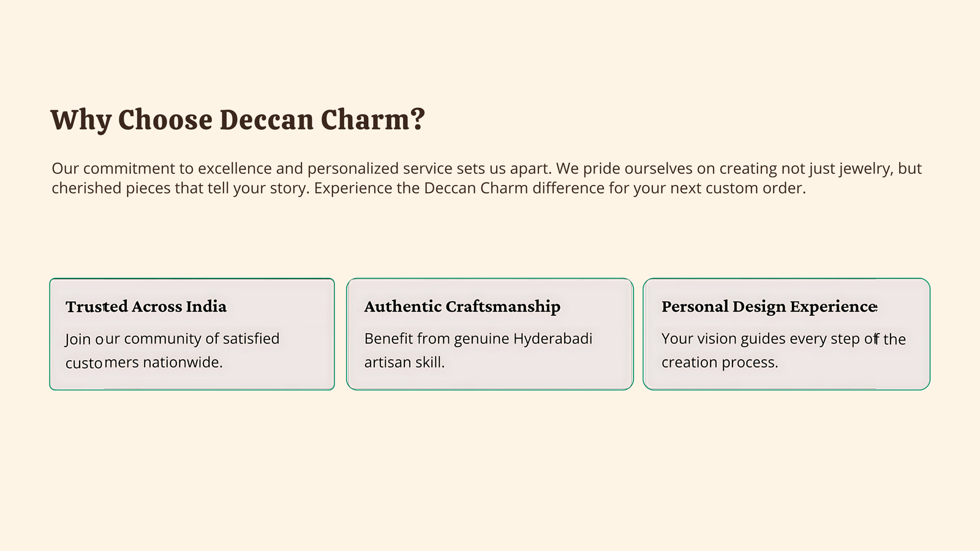The image size is (980, 551).
Task: Select text 'customers nationwide.'
Action: click(x=144, y=362)
